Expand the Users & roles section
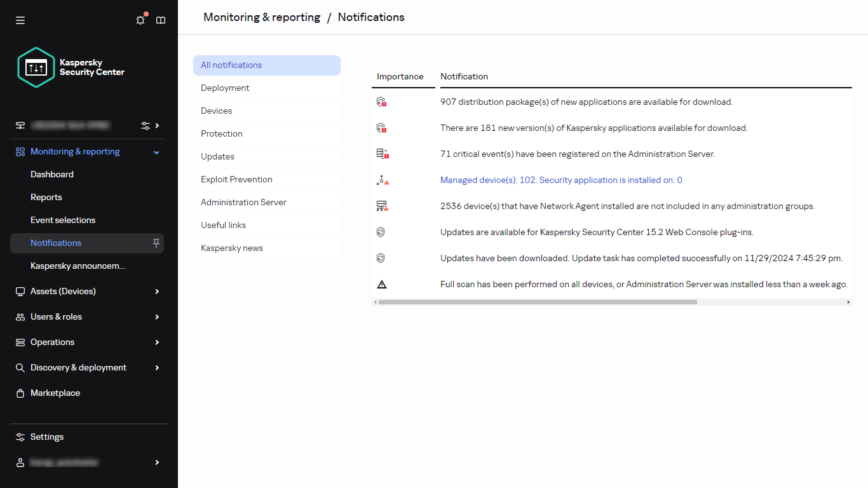The image size is (868, 488). 156,316
